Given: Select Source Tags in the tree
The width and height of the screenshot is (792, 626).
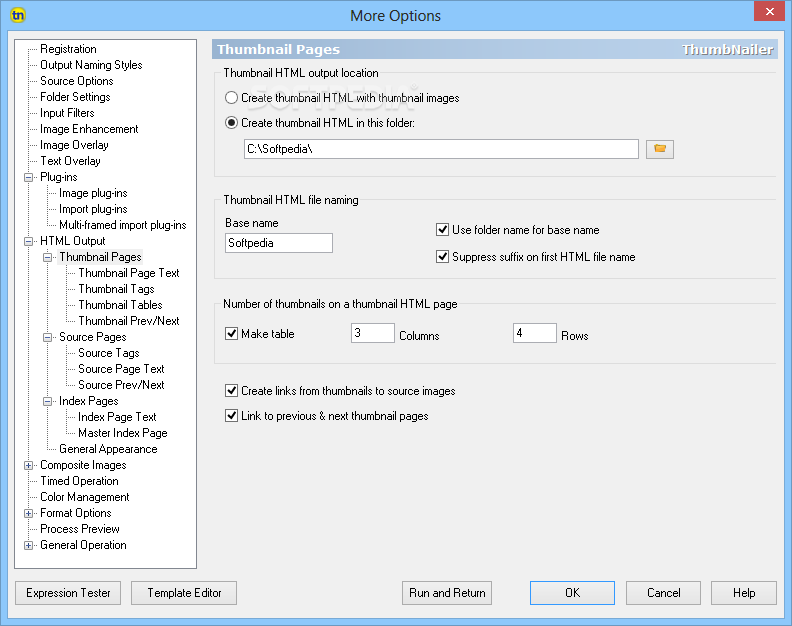Looking at the screenshot, I should [109, 353].
